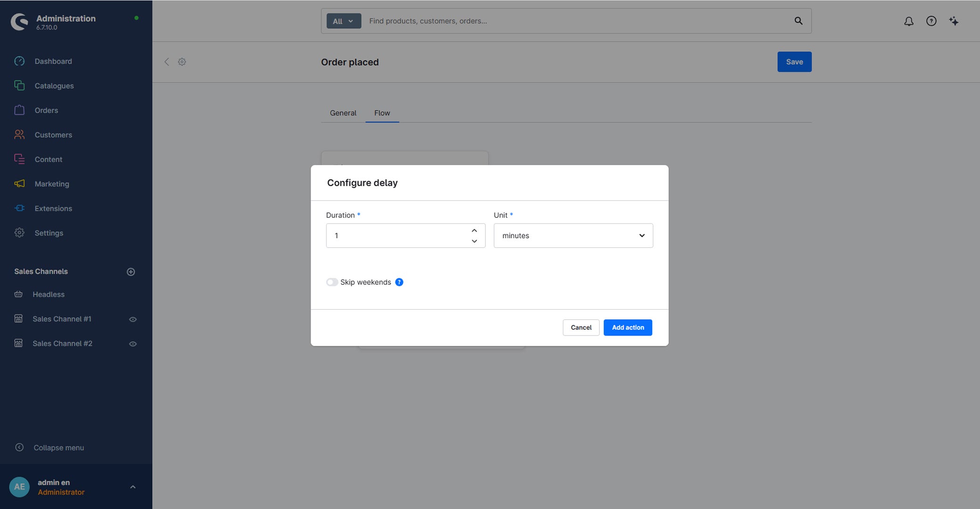Toggle visibility eye for Sales Channel #1

coord(133,320)
